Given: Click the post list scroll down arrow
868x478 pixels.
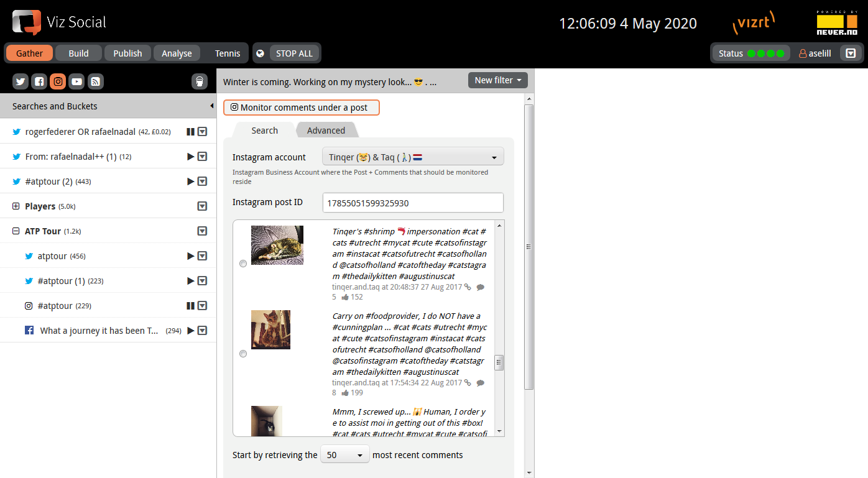Looking at the screenshot, I should pos(499,431).
